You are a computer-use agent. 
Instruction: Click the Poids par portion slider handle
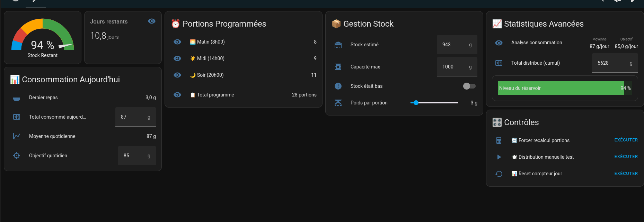[416, 103]
